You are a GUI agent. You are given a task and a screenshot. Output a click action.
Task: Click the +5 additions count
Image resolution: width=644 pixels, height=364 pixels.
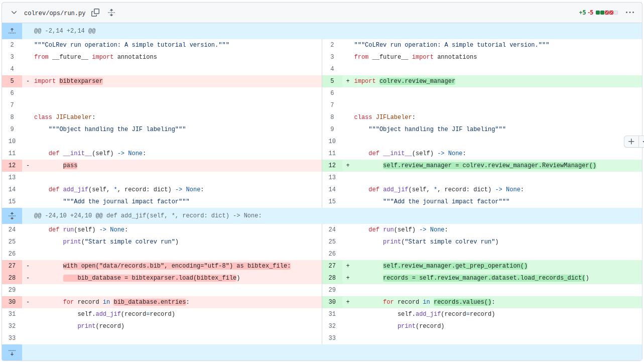point(582,13)
